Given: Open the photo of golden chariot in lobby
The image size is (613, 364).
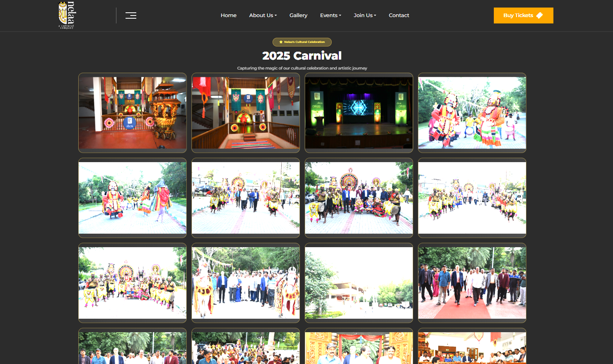Looking at the screenshot, I should coord(132,113).
